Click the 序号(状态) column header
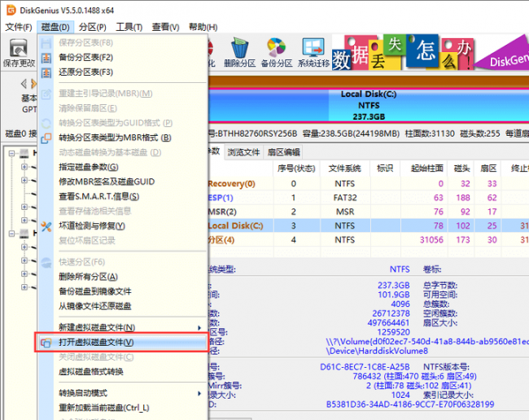 pos(296,168)
